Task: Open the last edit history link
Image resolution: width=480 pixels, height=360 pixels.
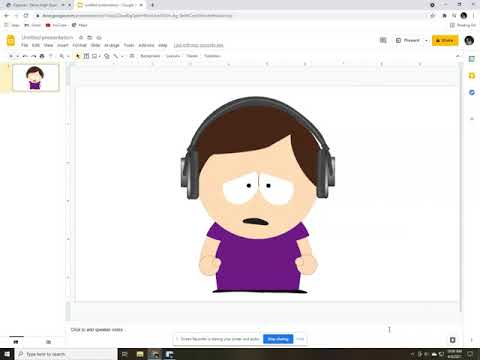Action: 198,45
